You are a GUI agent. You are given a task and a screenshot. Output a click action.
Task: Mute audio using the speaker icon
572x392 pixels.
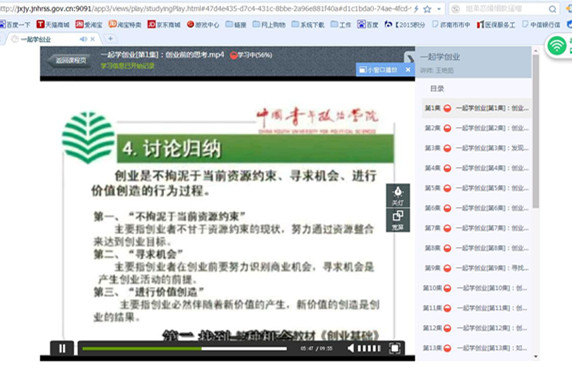click(x=351, y=349)
